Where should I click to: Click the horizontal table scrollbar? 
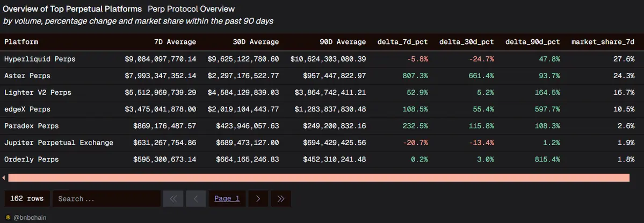click(x=319, y=177)
